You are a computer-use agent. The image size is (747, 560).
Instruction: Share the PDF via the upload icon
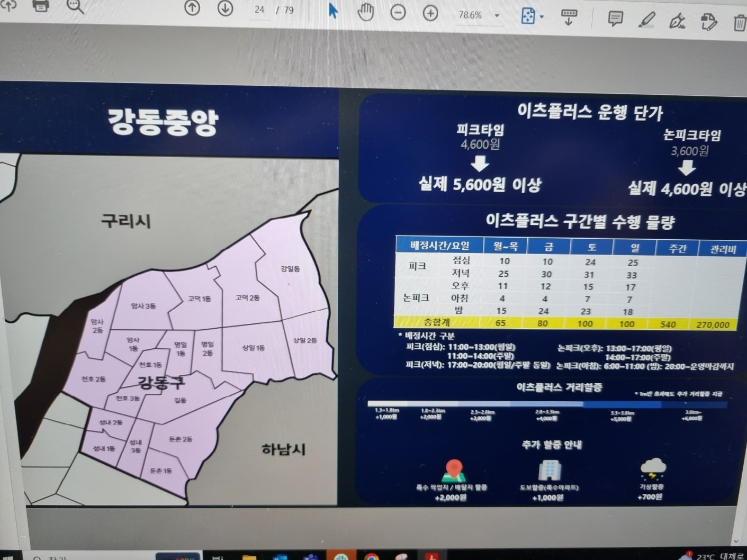tap(10, 6)
